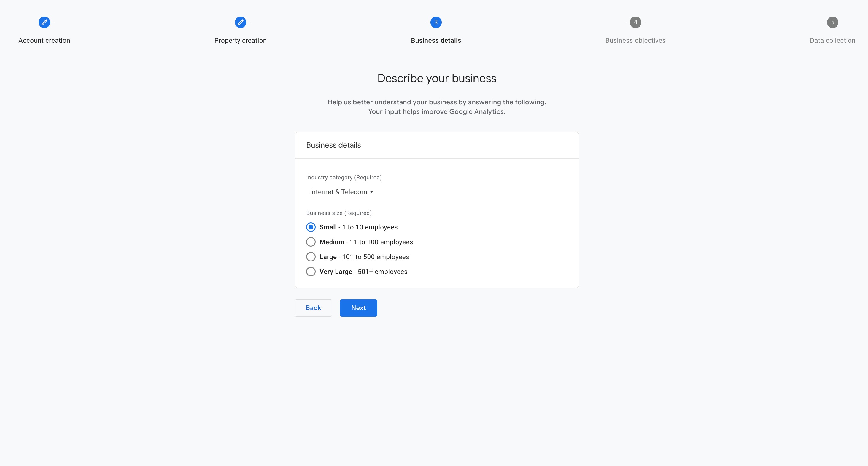Select Very Large 501+ employees radio
The height and width of the screenshot is (466, 868).
point(311,272)
